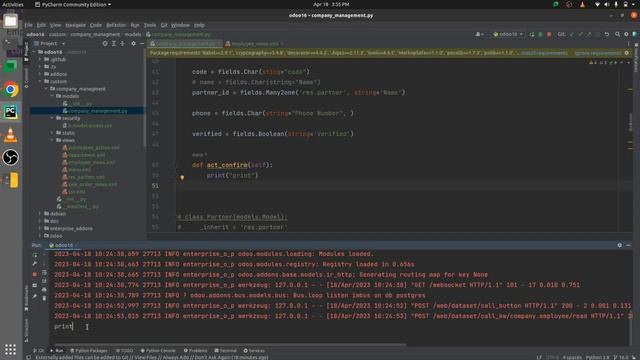Open the odoo16 run configuration dropdown
640x360 pixels.
[508, 34]
